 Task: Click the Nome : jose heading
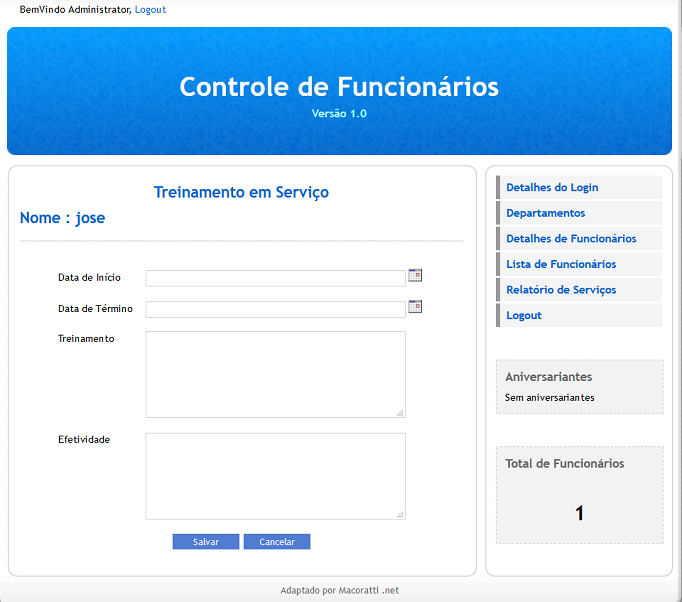point(63,218)
